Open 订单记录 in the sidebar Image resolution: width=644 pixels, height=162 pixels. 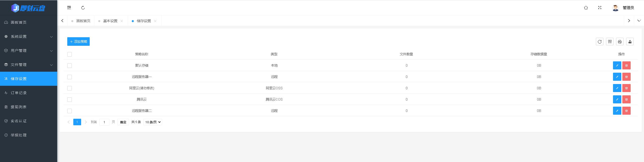[x=19, y=93]
